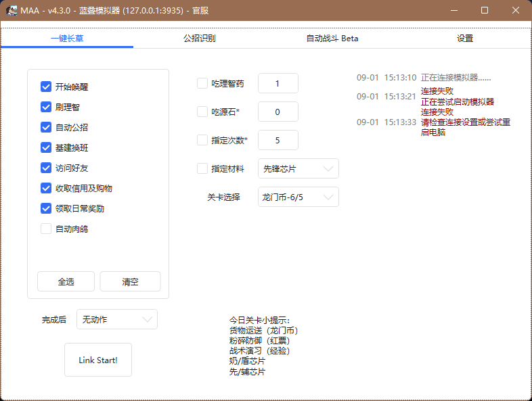Click the 请检查连接设置或尝试重启电脑 log message
Image resolution: width=532 pixels, height=401 pixels.
[466, 127]
